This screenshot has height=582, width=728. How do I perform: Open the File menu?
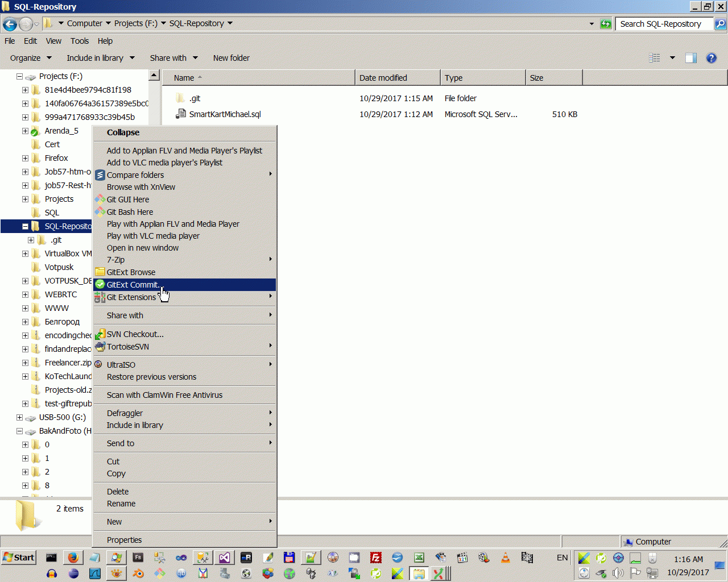(10, 41)
